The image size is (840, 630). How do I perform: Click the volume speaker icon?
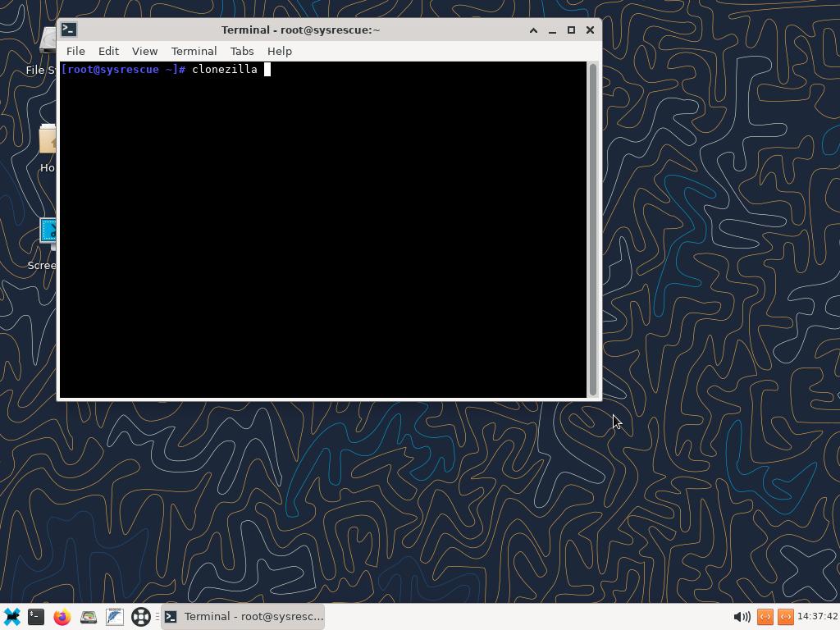click(742, 616)
